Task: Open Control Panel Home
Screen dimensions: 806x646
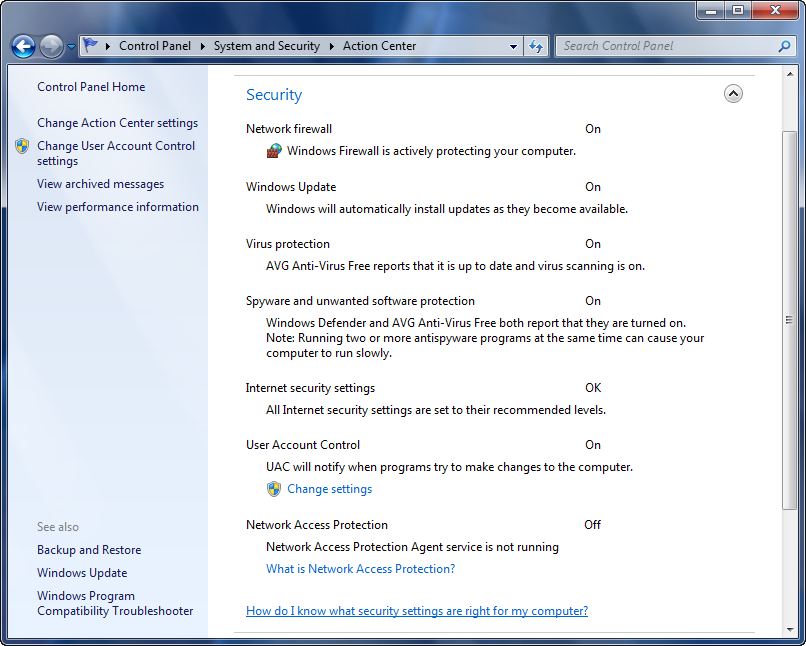Action: (91, 87)
